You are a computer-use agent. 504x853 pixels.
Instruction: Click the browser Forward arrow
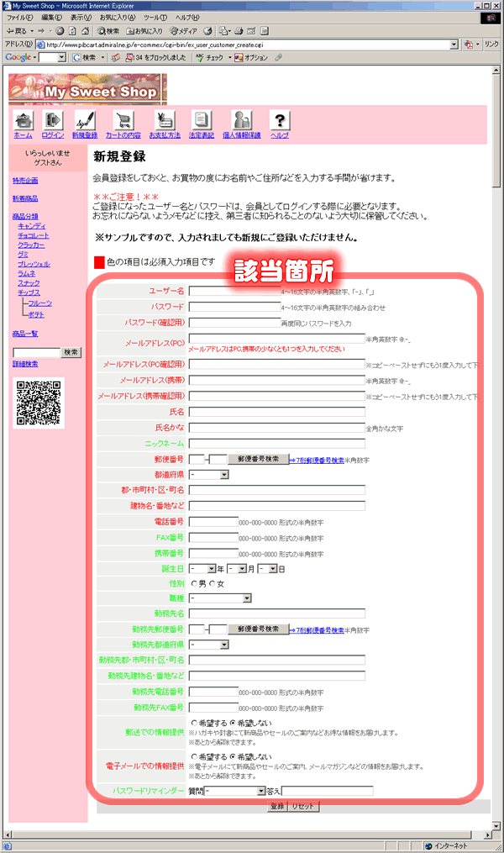point(41,31)
